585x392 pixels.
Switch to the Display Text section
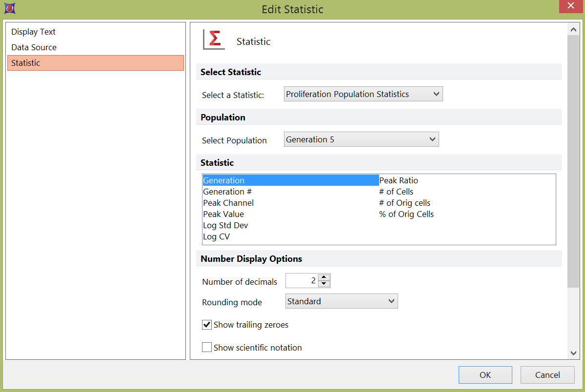coord(34,32)
